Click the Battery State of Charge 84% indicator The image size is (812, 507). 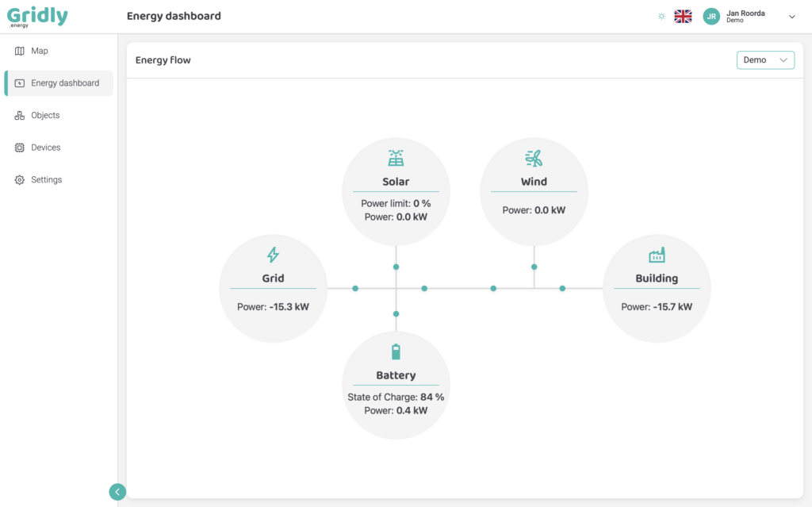396,397
